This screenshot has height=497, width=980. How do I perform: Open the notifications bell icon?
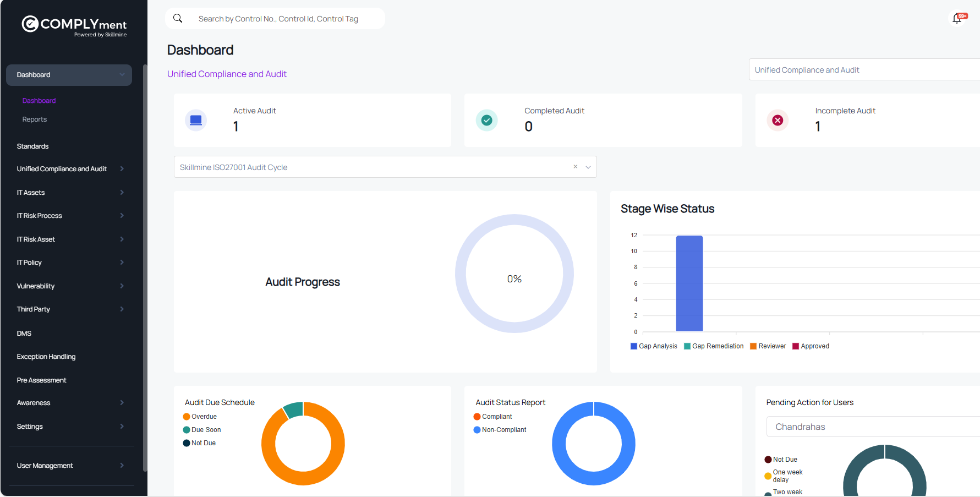point(956,18)
